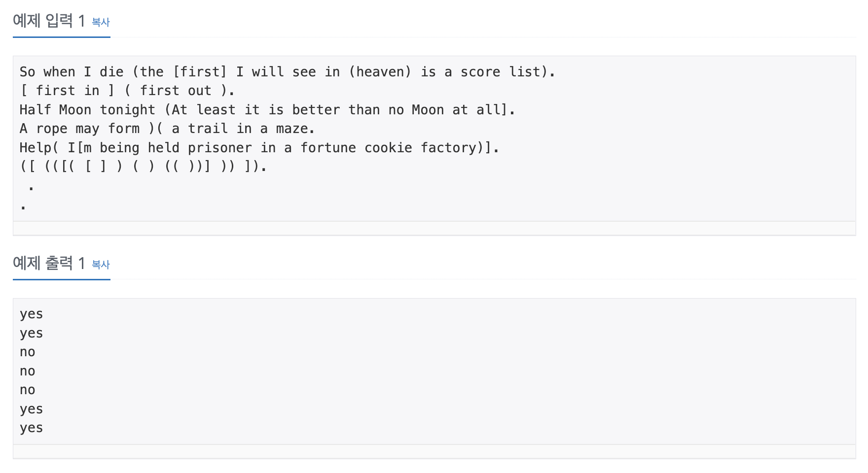
Task: Click the first "yes" output line
Action: pyautogui.click(x=32, y=314)
